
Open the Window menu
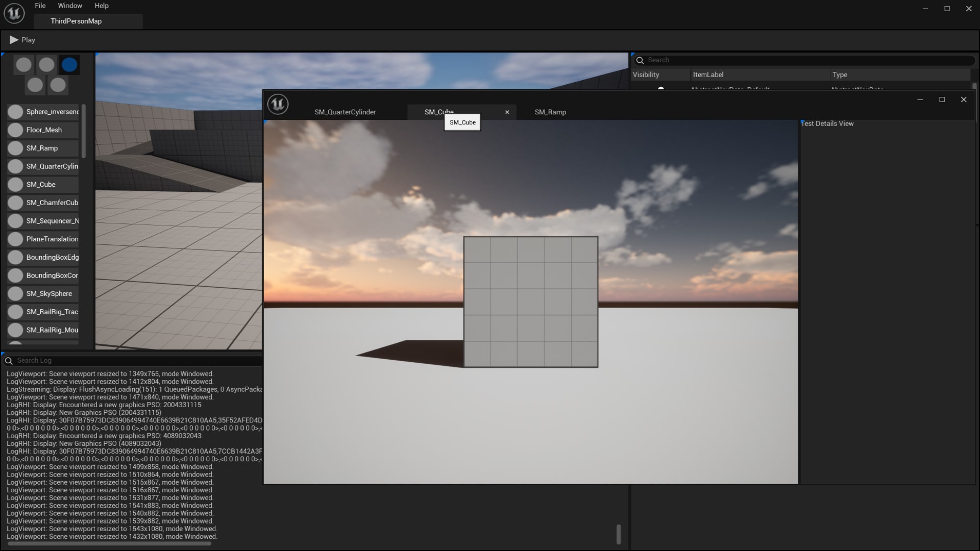tap(69, 6)
